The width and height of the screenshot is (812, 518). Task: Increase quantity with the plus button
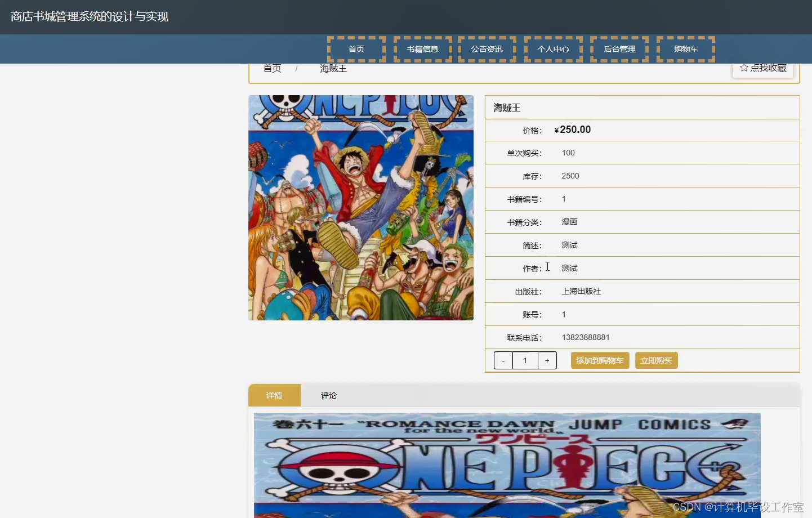tap(547, 360)
